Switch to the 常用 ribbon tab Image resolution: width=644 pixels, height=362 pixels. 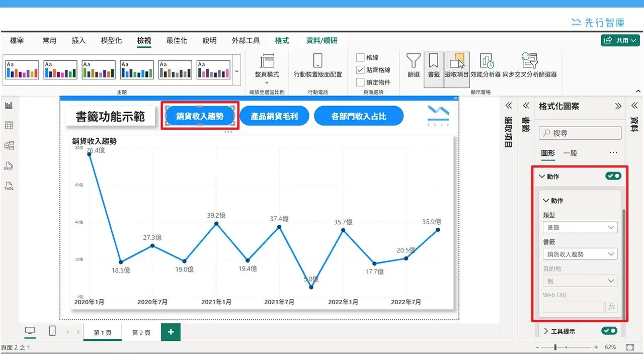coord(49,41)
